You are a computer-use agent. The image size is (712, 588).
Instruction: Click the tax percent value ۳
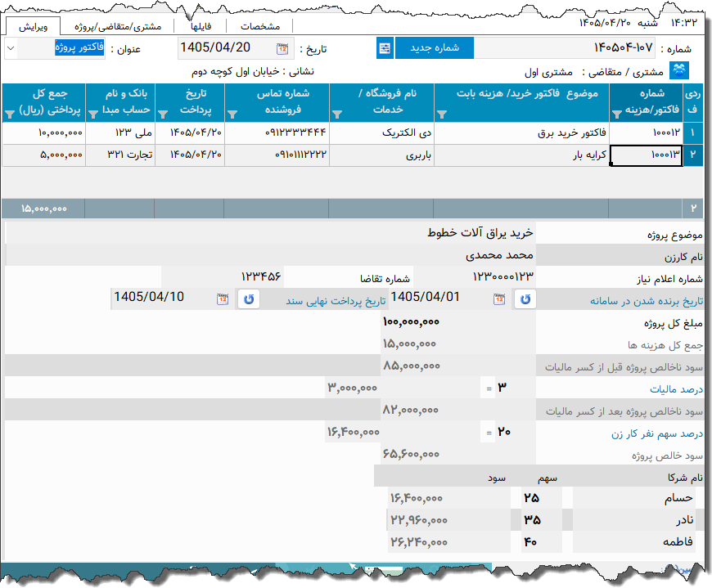coord(516,388)
